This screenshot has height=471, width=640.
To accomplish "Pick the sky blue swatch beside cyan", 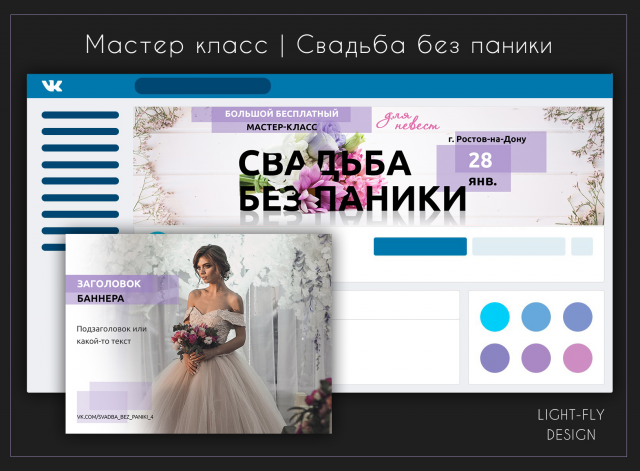I will (x=536, y=317).
